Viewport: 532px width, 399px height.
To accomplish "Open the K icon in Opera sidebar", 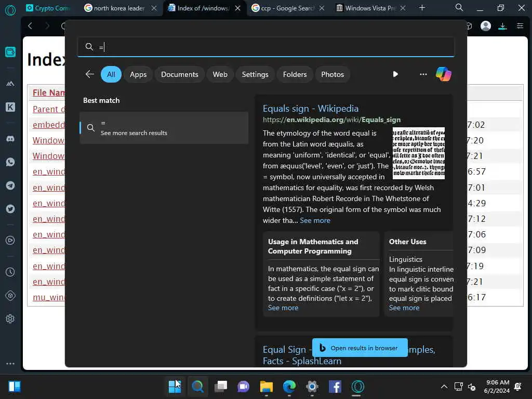I will point(10,107).
